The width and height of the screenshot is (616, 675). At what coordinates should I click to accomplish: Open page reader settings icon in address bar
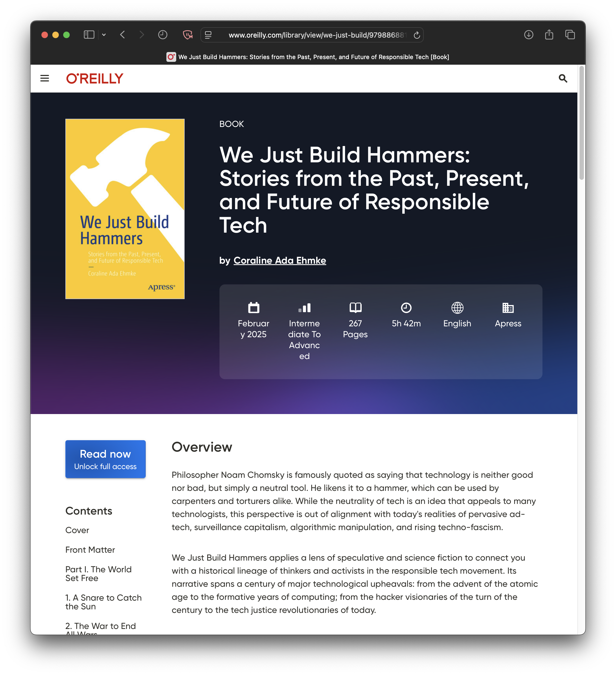[x=208, y=35]
